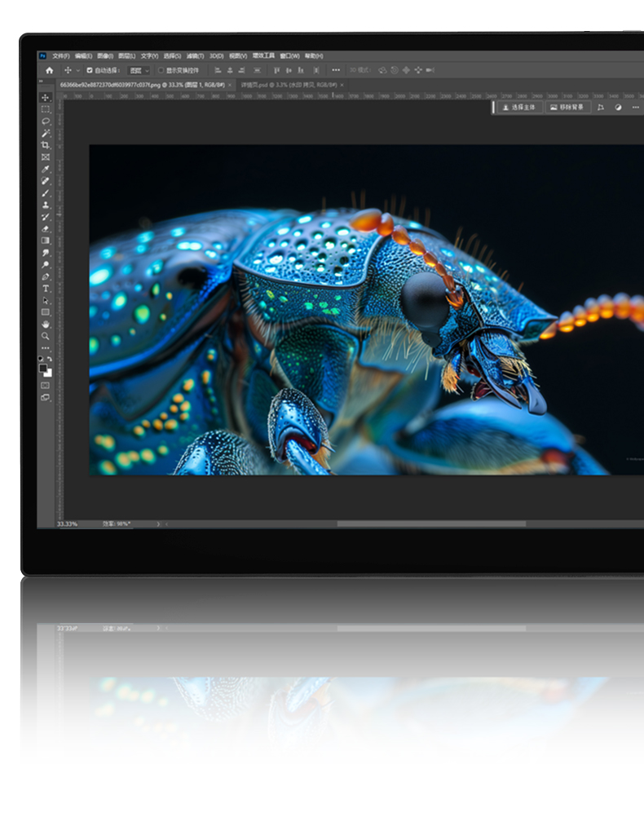
Task: Open align options three-dots in options bar
Action: [x=336, y=70]
